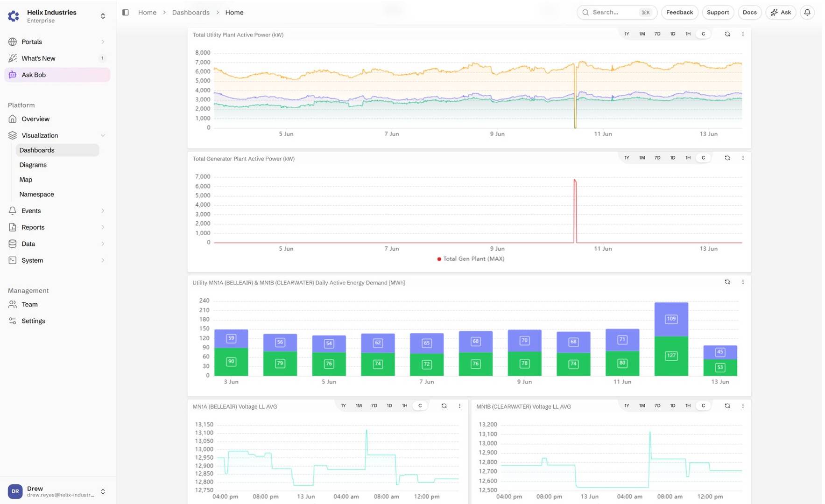The width and height of the screenshot is (825, 504).
Task: Select 1Y range on Total Generator Plant chart
Action: [627, 158]
